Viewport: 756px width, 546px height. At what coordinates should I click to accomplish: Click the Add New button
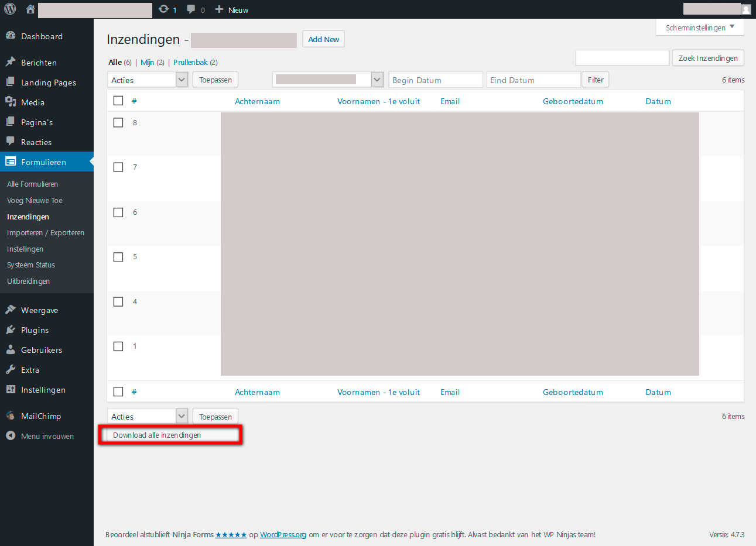click(x=323, y=39)
